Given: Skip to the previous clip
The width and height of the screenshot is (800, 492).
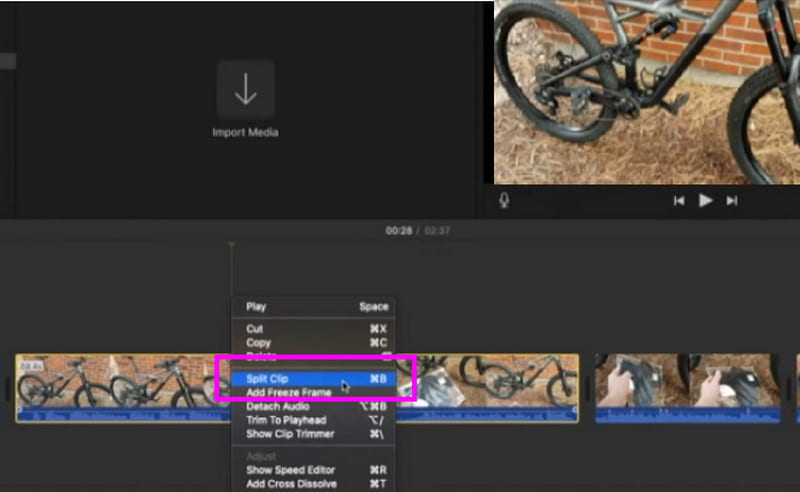Looking at the screenshot, I should (679, 201).
